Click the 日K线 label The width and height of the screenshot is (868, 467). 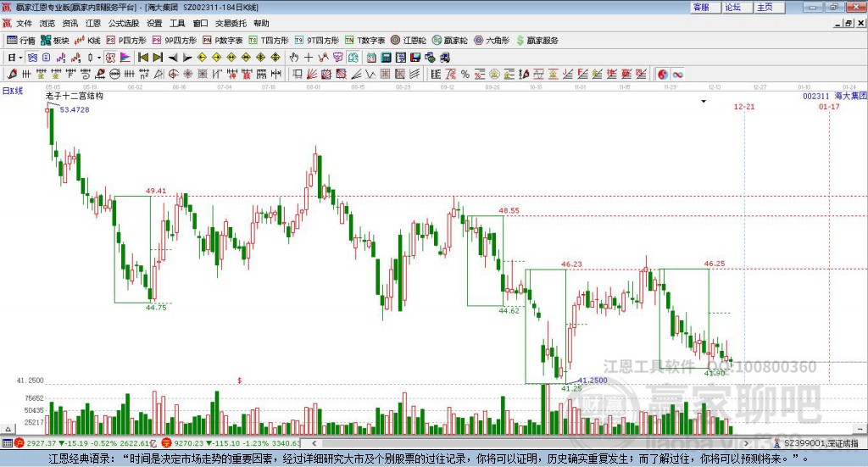pos(13,91)
